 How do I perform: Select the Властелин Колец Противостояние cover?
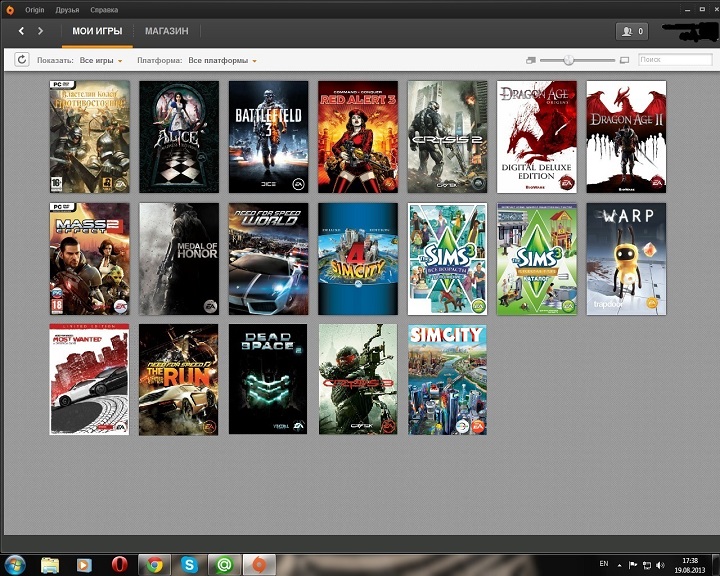click(x=90, y=137)
